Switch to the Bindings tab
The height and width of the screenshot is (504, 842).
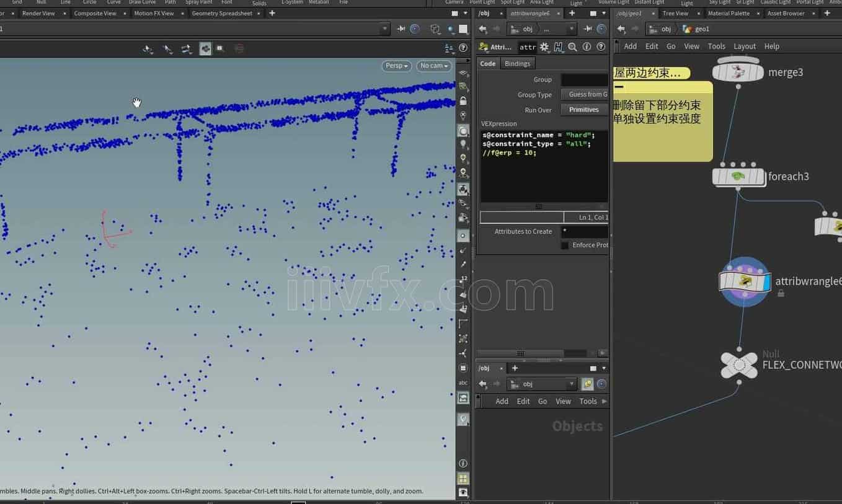coord(517,64)
